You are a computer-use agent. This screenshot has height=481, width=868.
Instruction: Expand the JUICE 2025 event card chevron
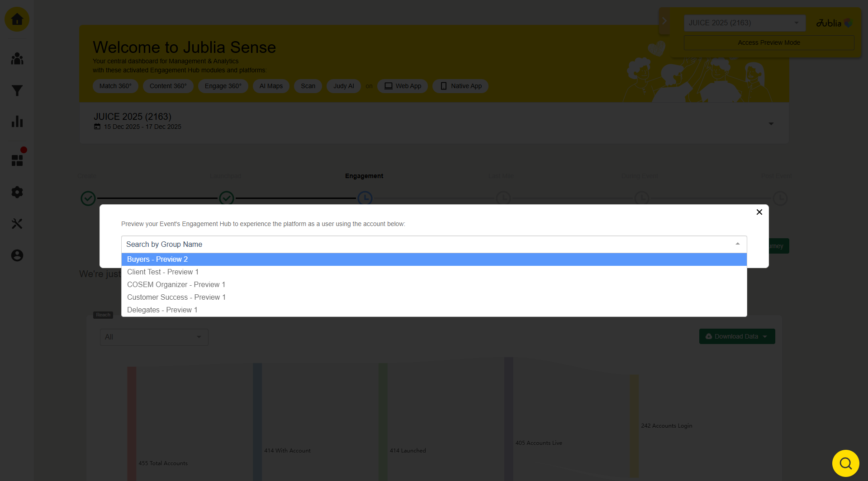[x=771, y=123]
